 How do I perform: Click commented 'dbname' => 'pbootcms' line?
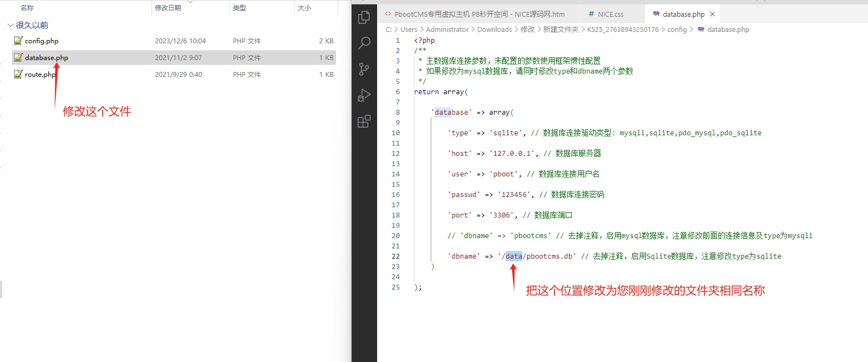pyautogui.click(x=630, y=235)
